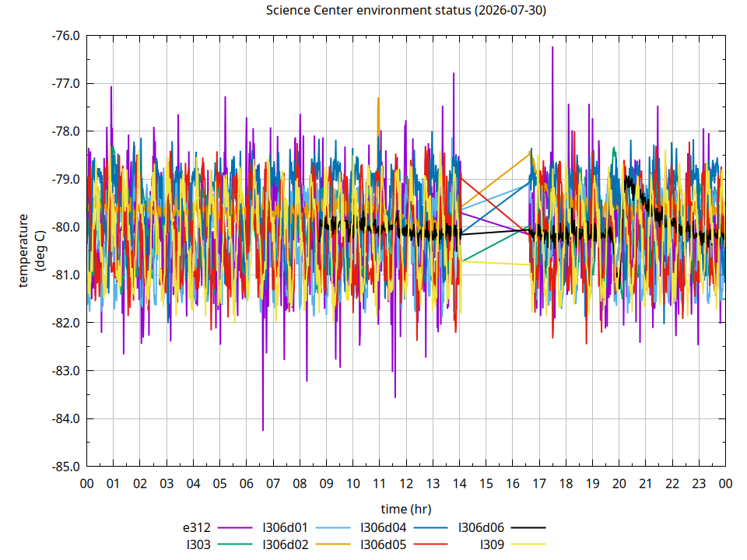Image resolution: width=747 pixels, height=560 pixels.
Task: Click the -83.0 y-axis tick label
Action: pos(65,371)
